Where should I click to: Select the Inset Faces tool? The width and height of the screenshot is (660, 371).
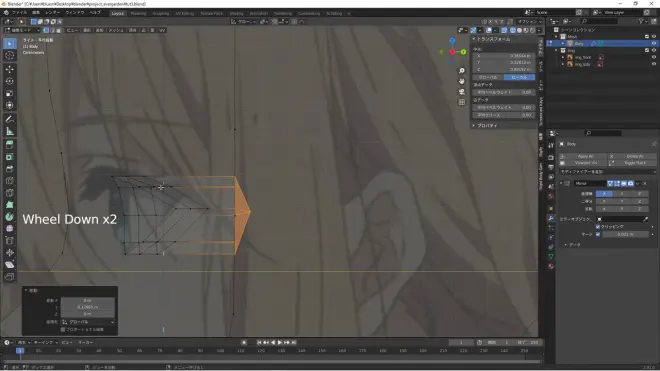point(10,157)
